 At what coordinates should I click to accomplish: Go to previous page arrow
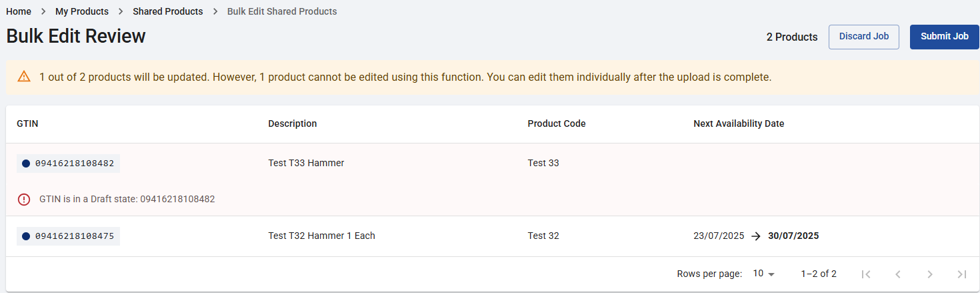(x=898, y=274)
